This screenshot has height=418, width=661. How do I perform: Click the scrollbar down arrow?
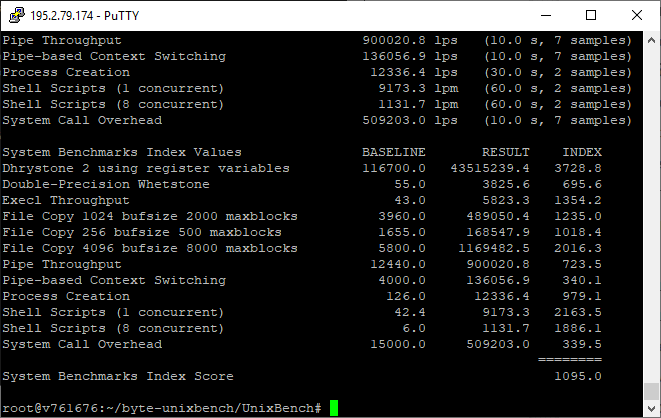[x=651, y=408]
